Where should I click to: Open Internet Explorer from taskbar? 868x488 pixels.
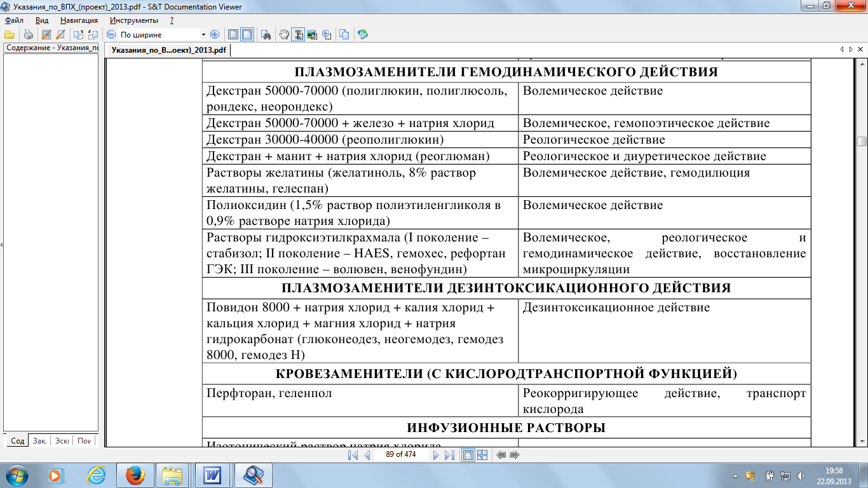coord(97,475)
